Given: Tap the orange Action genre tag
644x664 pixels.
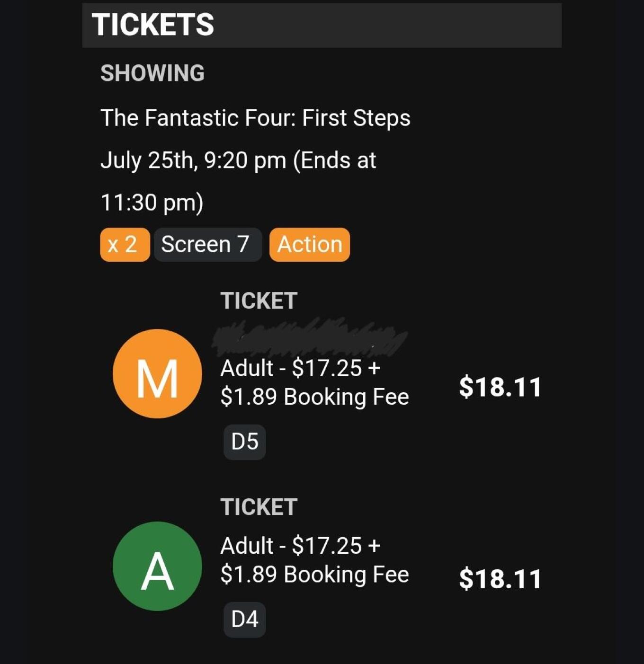Looking at the screenshot, I should (x=309, y=245).
